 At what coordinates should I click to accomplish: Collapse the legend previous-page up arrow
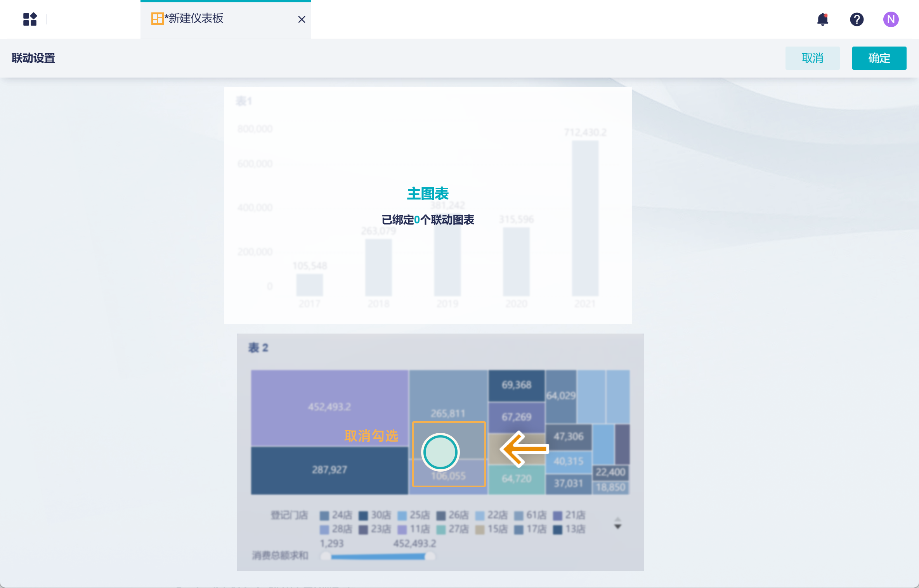click(618, 519)
